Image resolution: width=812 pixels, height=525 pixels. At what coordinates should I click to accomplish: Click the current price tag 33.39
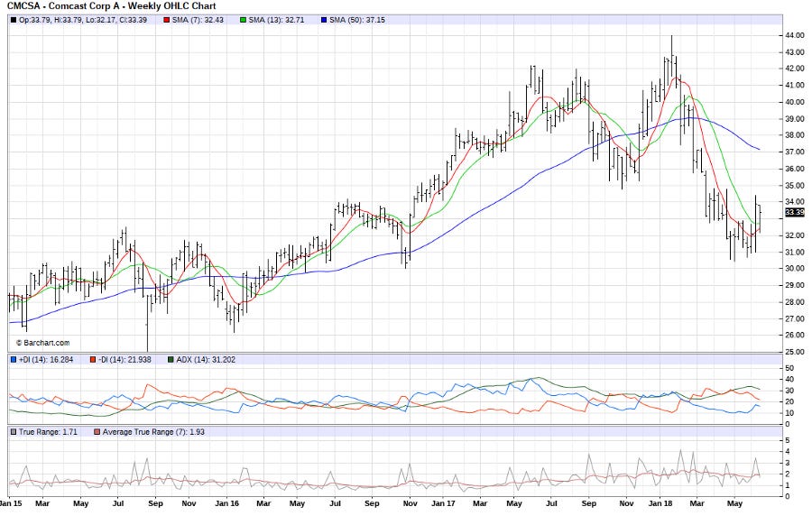click(x=794, y=212)
